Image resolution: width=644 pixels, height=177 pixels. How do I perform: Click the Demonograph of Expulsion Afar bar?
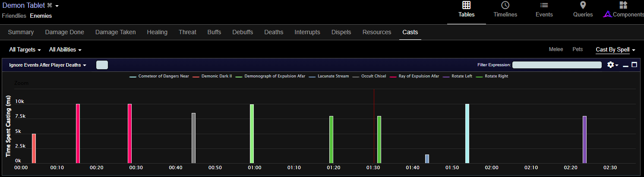click(x=252, y=134)
